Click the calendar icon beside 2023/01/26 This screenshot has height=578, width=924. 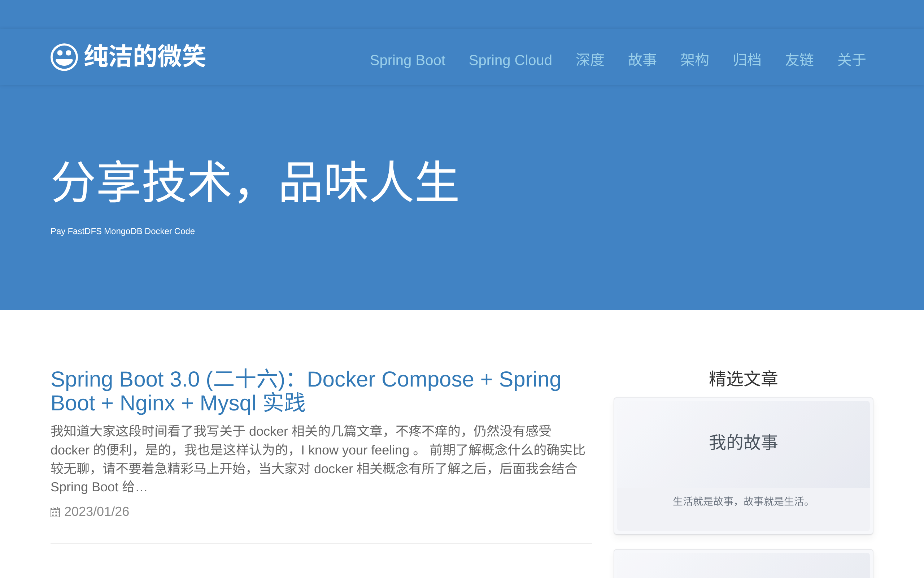[55, 512]
